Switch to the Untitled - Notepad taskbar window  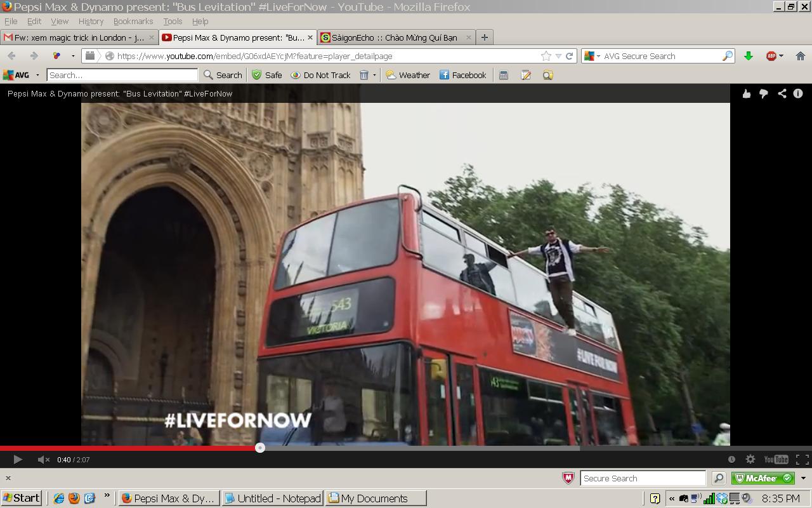tap(272, 498)
